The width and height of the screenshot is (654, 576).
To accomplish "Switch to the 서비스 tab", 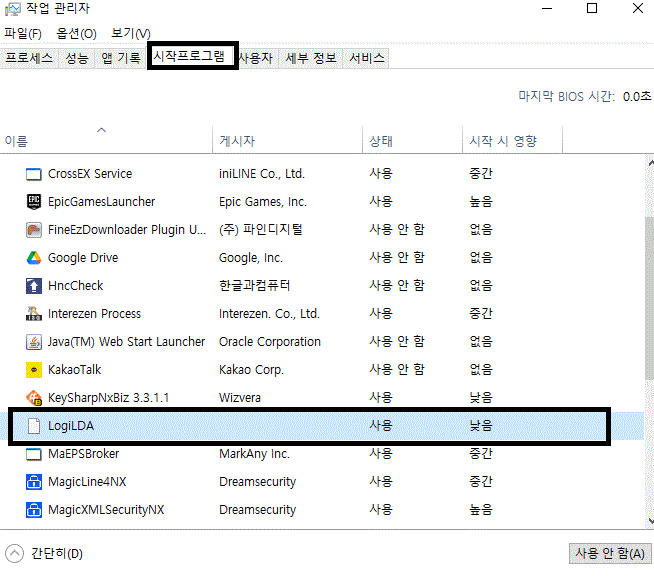I will tap(367, 58).
